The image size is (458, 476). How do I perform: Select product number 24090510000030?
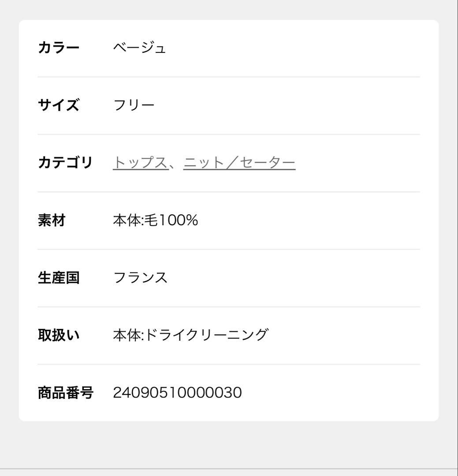pyautogui.click(x=178, y=393)
